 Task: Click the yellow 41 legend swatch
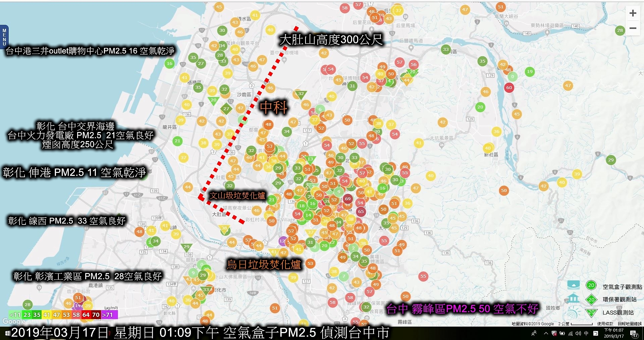tap(47, 315)
